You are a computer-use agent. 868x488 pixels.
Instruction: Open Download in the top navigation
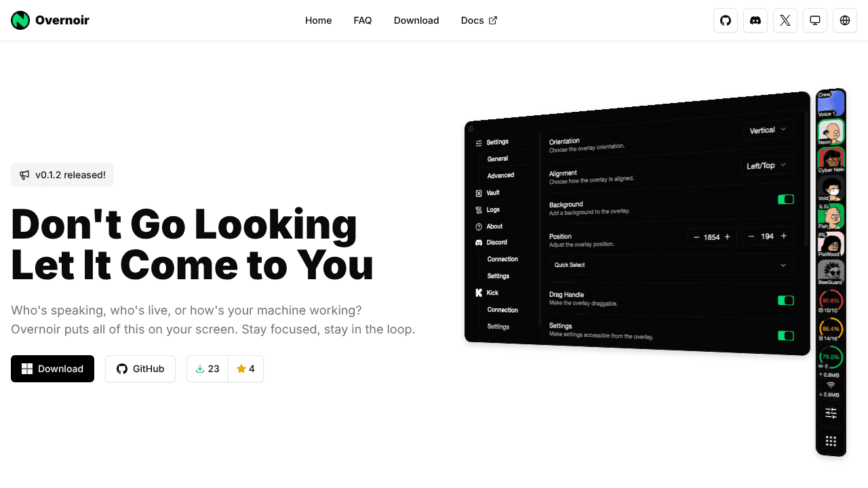416,20
